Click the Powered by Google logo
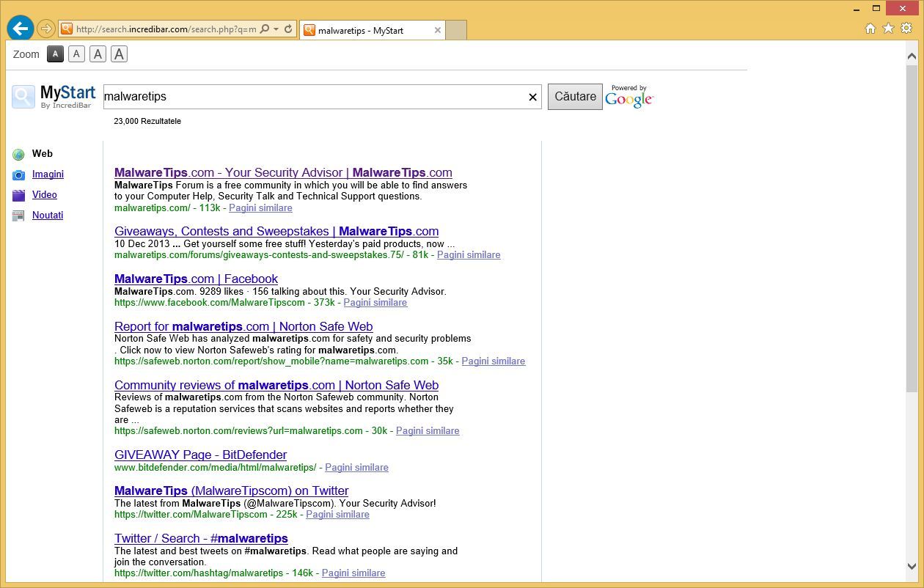The height and width of the screenshot is (588, 924). 629,97
